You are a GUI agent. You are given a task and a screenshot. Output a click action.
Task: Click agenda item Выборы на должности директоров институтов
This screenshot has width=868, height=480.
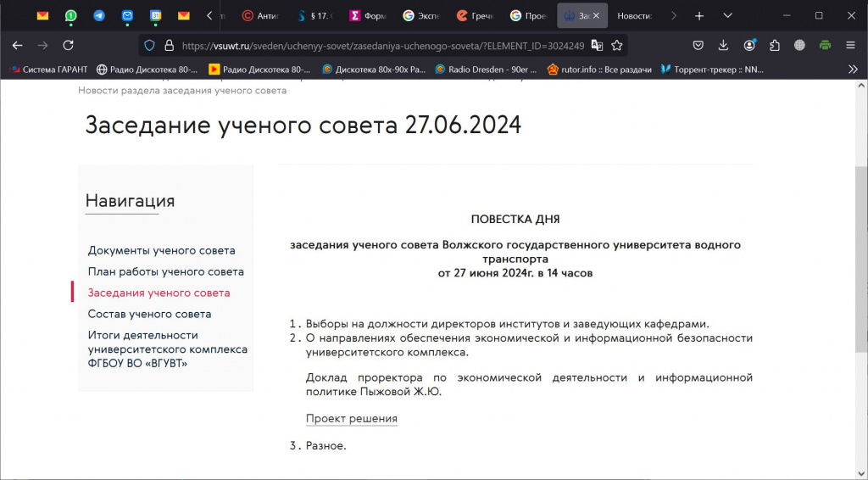pos(507,324)
